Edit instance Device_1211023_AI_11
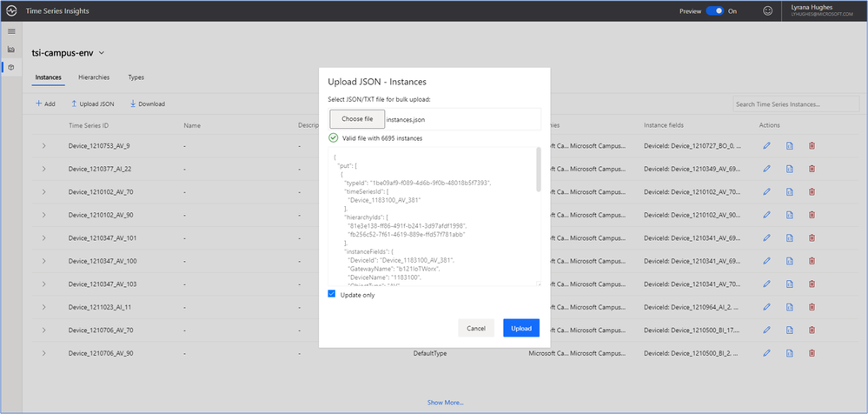The image size is (868, 414). [x=766, y=306]
